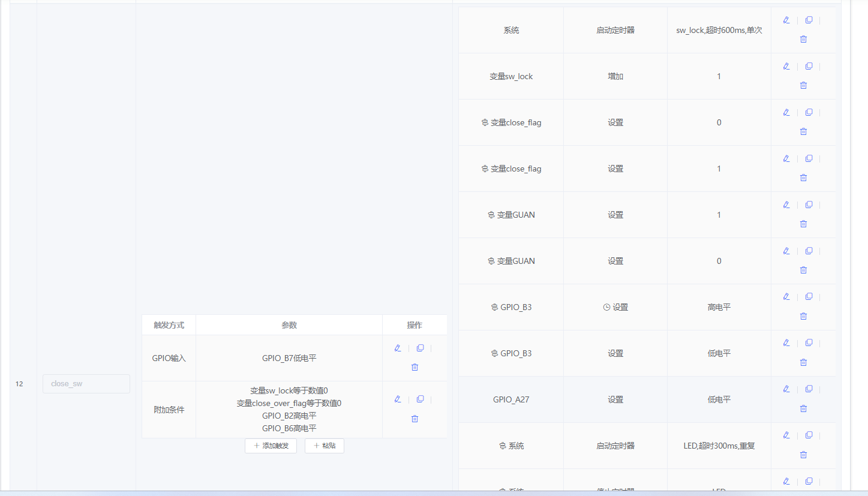Edit the sw_lock 600ms timer action
The image size is (868, 496).
(786, 20)
